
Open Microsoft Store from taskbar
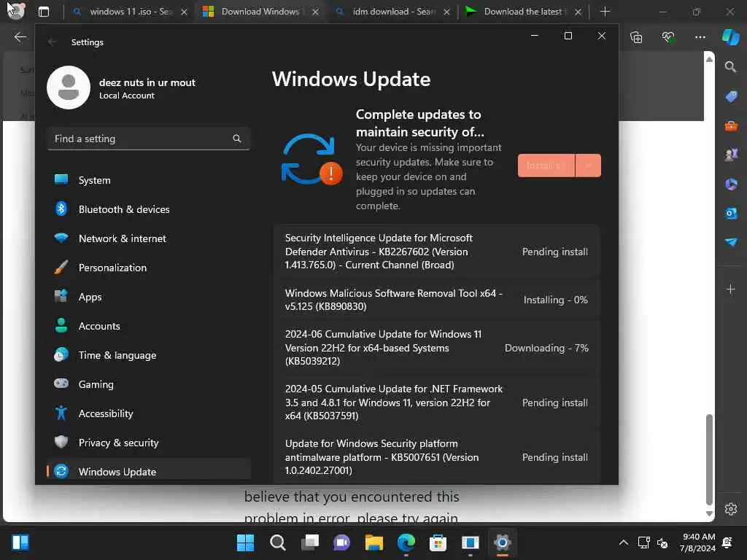pos(438,542)
